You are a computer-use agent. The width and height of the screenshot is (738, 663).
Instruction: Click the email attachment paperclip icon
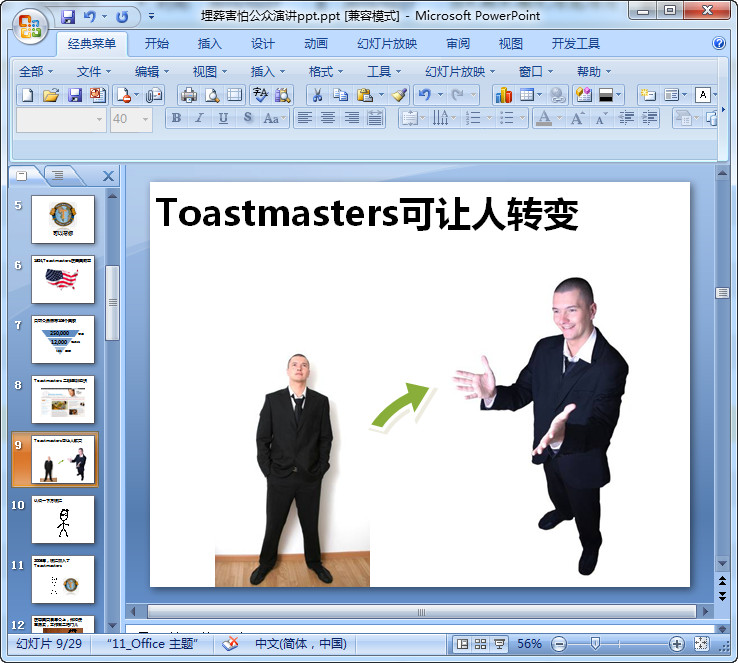pos(154,95)
